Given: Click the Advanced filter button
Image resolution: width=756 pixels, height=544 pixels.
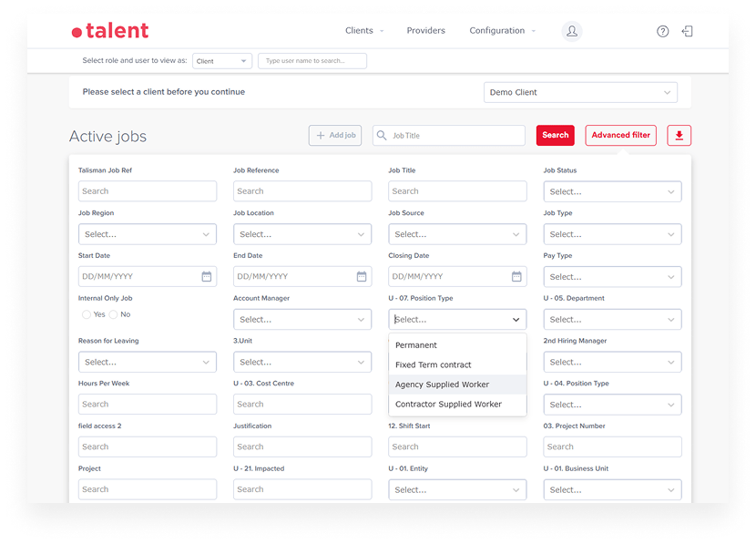Looking at the screenshot, I should tap(620, 136).
